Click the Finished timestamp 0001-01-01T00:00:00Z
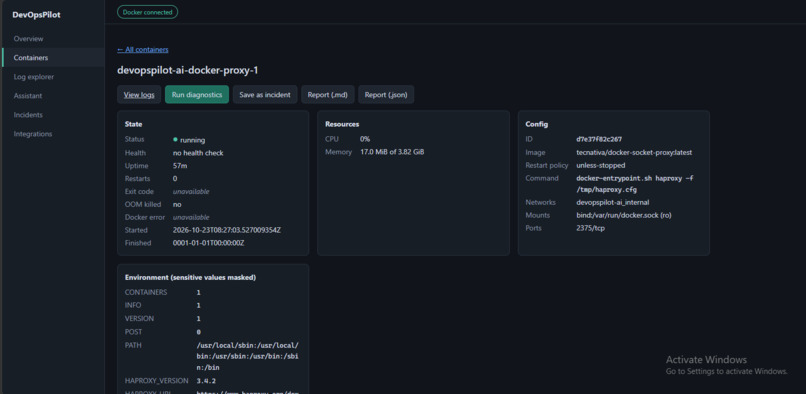Image resolution: width=806 pixels, height=394 pixels. (208, 243)
